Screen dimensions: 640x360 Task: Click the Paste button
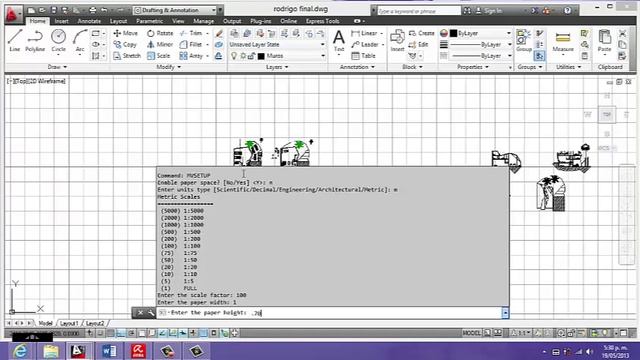pos(604,41)
